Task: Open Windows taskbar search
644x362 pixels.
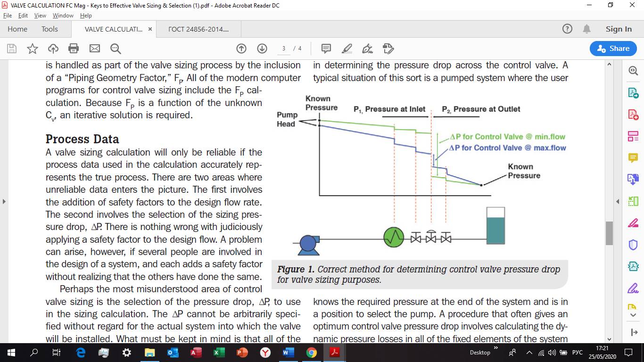Action: point(34,352)
